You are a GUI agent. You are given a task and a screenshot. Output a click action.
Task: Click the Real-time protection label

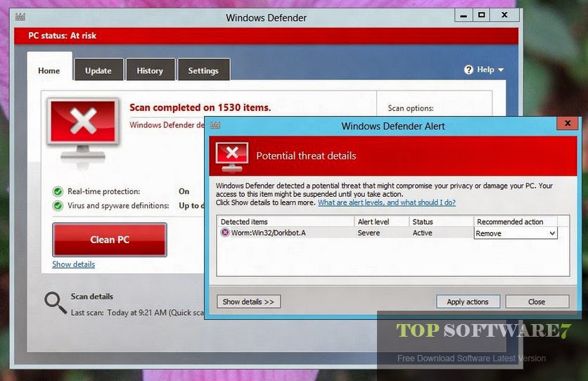(104, 191)
